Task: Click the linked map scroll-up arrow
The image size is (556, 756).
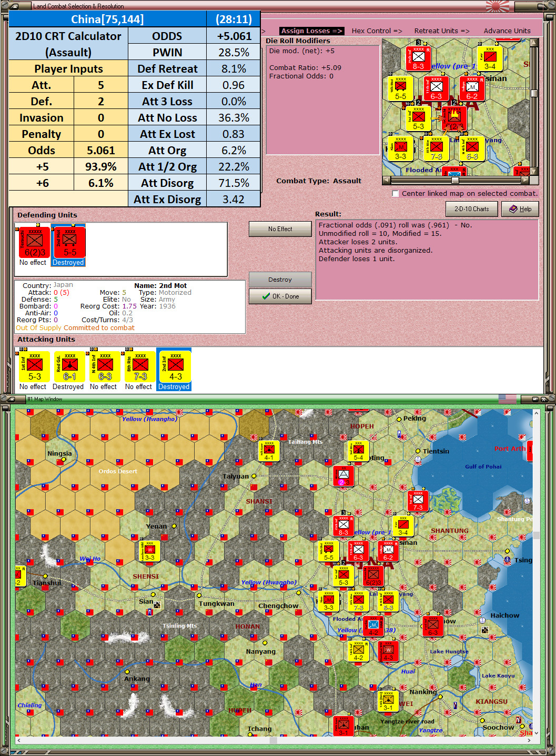Action: 534,43
